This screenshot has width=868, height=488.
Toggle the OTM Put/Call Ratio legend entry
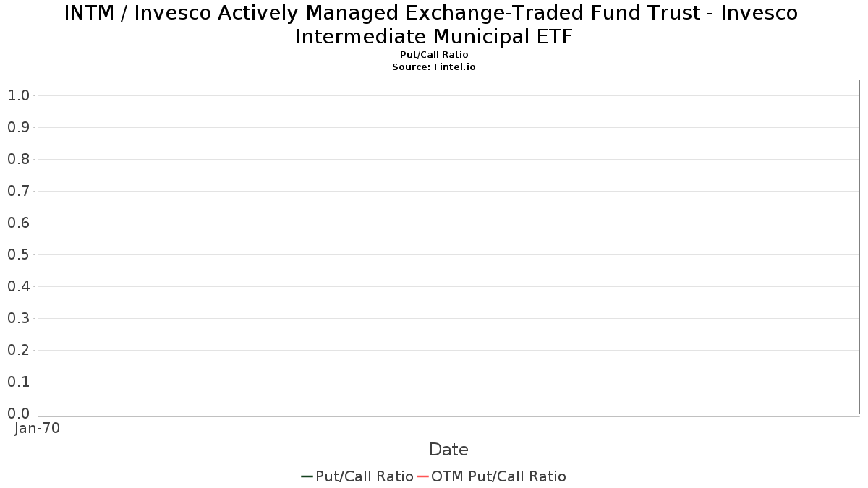492,476
